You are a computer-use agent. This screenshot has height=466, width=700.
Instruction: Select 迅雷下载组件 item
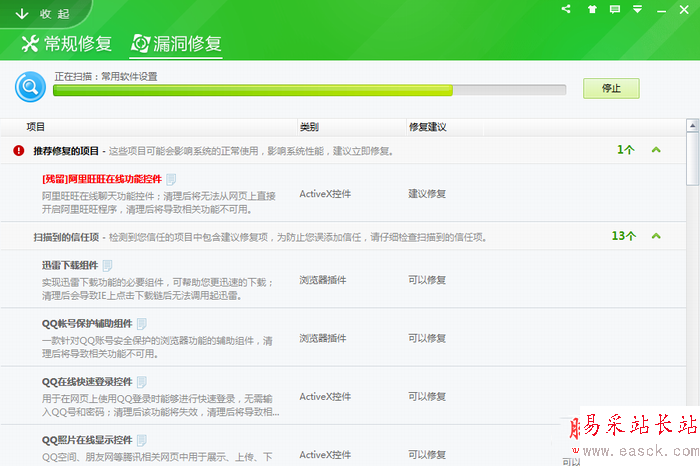tap(70, 266)
